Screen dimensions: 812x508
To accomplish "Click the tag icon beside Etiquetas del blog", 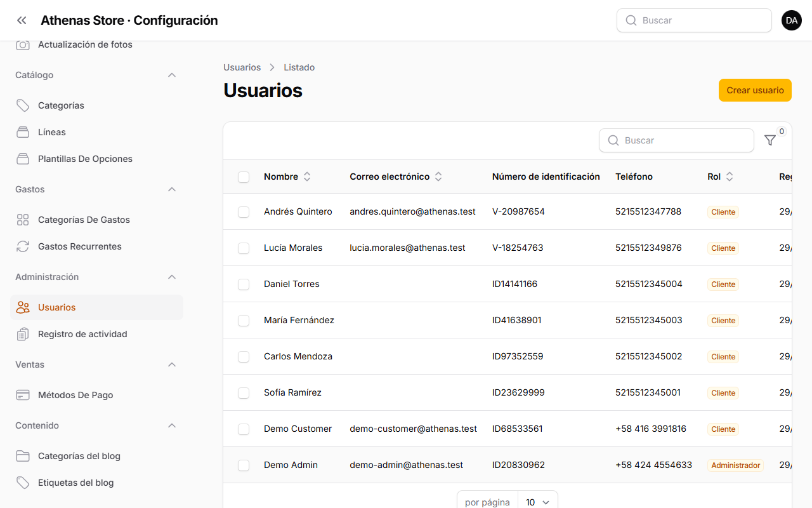I will (x=23, y=483).
